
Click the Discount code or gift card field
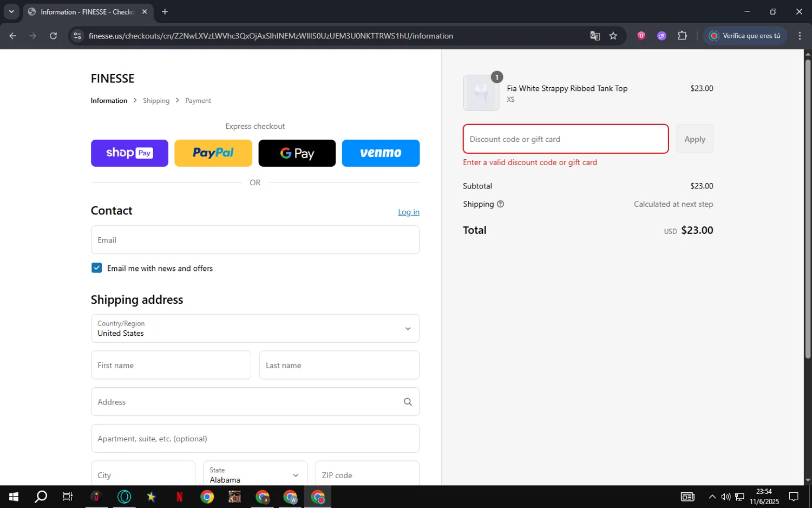(566, 139)
